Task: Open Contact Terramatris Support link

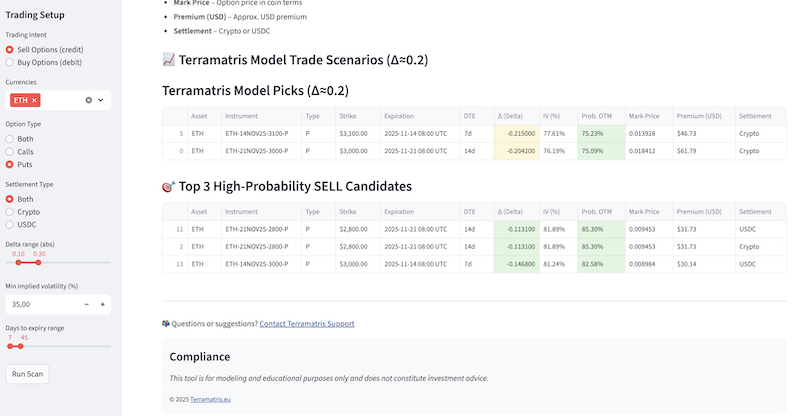Action: pyautogui.click(x=306, y=324)
